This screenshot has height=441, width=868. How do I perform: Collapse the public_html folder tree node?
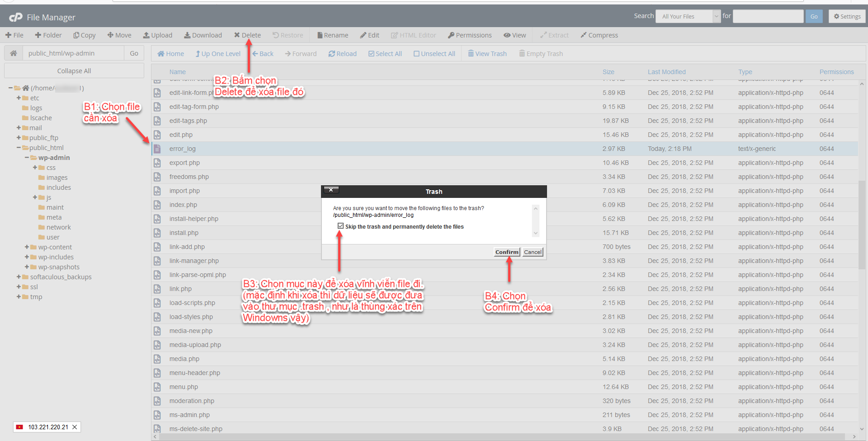click(x=19, y=148)
